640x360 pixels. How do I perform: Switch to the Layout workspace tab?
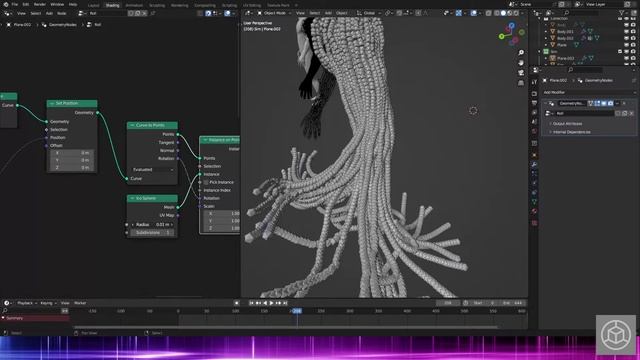(x=93, y=5)
